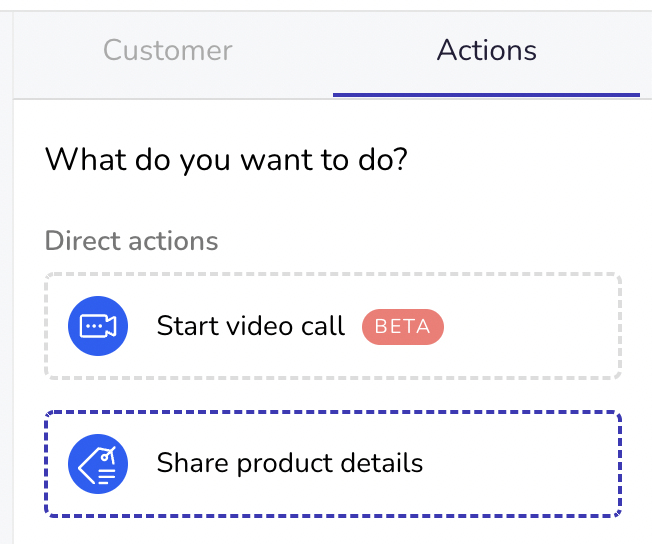Click the blue underline beneath Actions tab
This screenshot has width=652, height=544.
[486, 95]
